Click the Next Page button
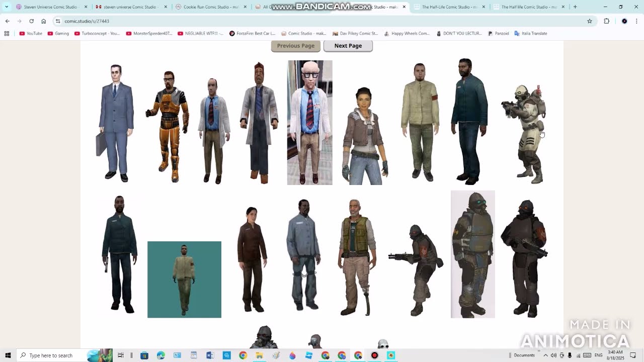The width and height of the screenshot is (644, 362). [348, 46]
